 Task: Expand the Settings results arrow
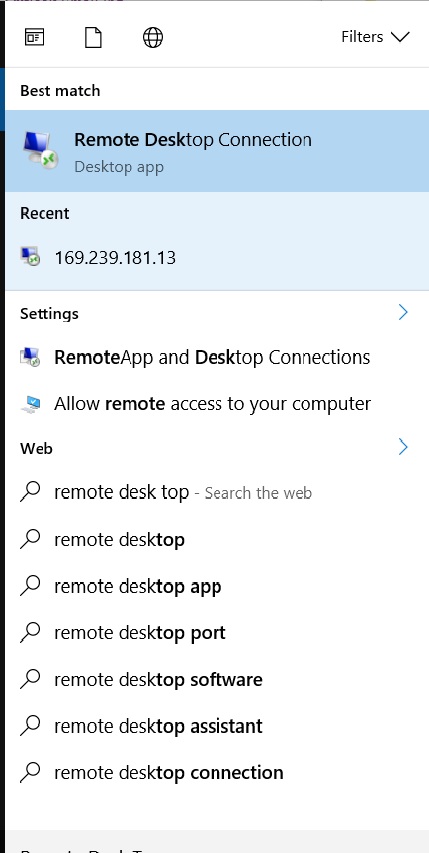click(x=403, y=312)
